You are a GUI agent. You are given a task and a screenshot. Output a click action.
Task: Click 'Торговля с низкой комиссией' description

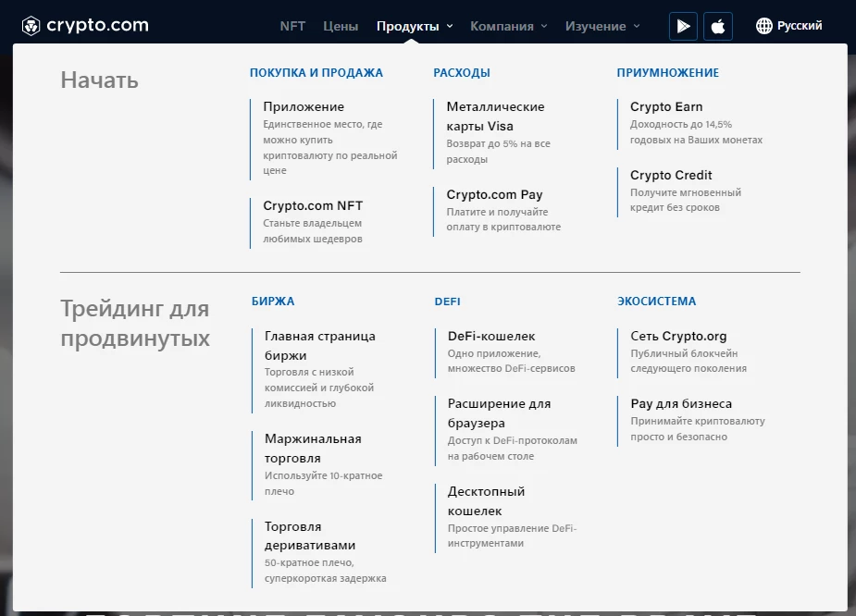click(x=319, y=388)
